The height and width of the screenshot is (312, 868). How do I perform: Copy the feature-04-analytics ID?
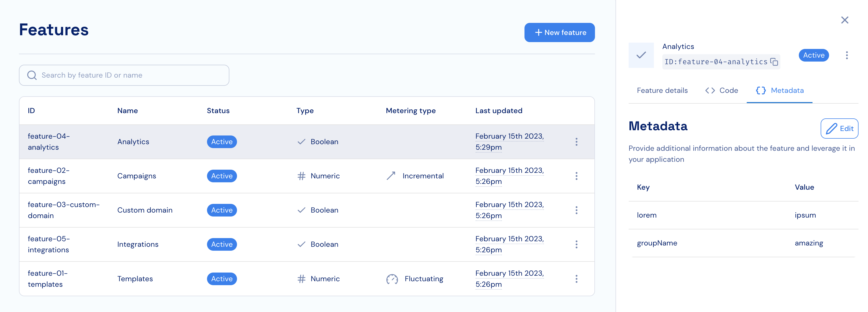[774, 62]
